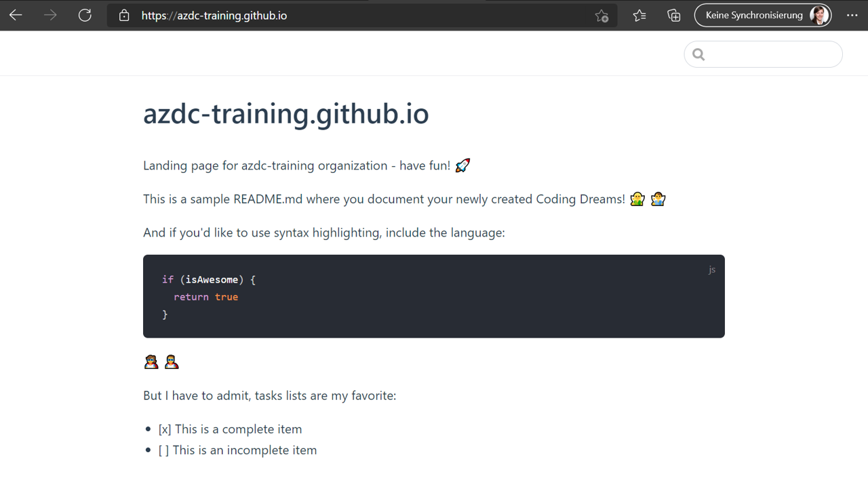868x480 pixels.
Task: Click the magnifier icon in the search box
Action: (698, 54)
